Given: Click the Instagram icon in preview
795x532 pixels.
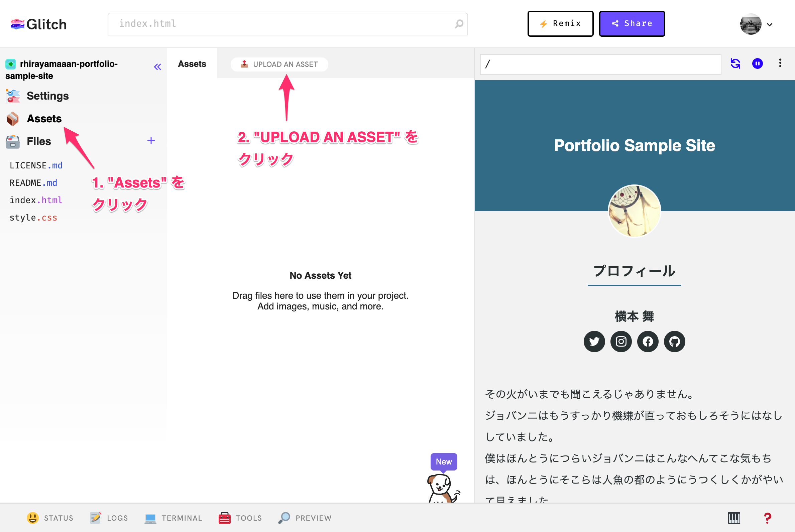Looking at the screenshot, I should click(621, 341).
